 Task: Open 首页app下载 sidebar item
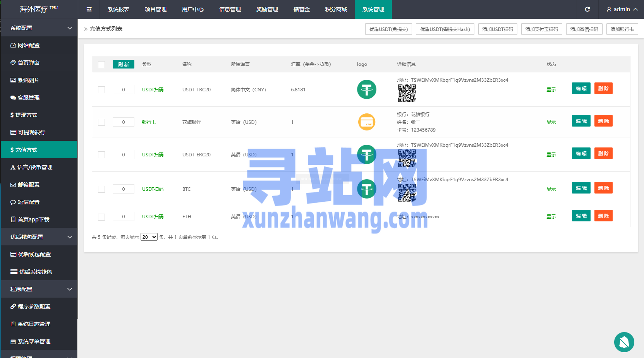(39, 219)
